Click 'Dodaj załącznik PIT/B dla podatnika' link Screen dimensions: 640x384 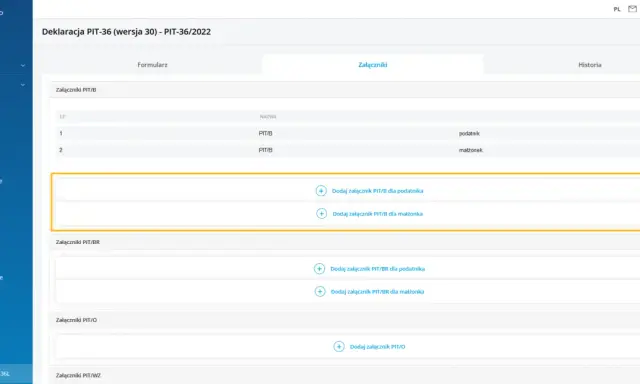378,191
